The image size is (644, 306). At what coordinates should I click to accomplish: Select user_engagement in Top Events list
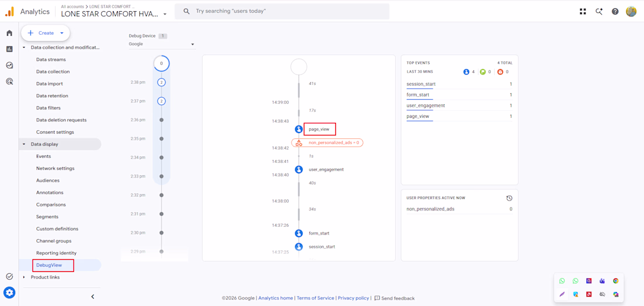[426, 106]
